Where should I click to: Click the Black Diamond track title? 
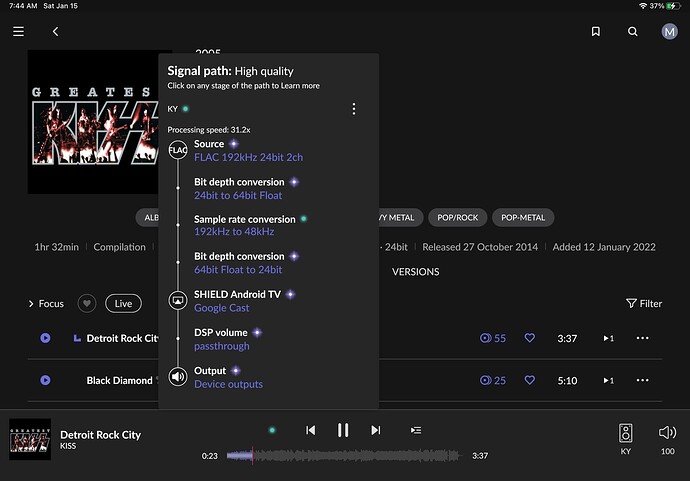click(x=119, y=380)
